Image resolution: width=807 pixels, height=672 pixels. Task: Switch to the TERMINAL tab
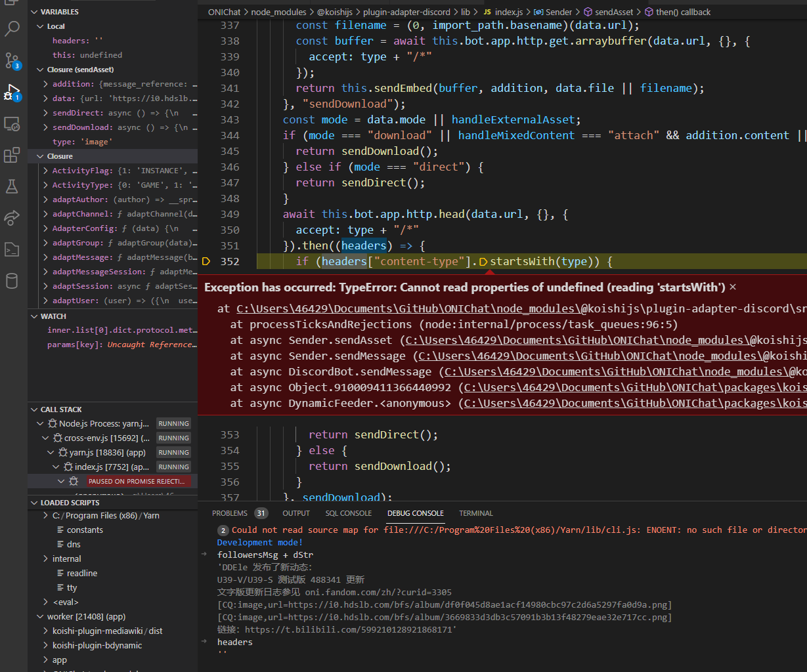tap(476, 513)
